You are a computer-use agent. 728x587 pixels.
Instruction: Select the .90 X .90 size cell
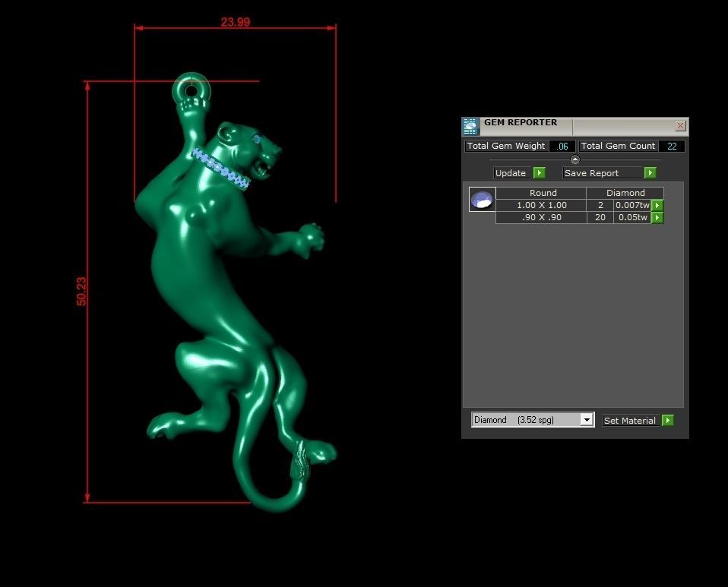[x=541, y=217]
